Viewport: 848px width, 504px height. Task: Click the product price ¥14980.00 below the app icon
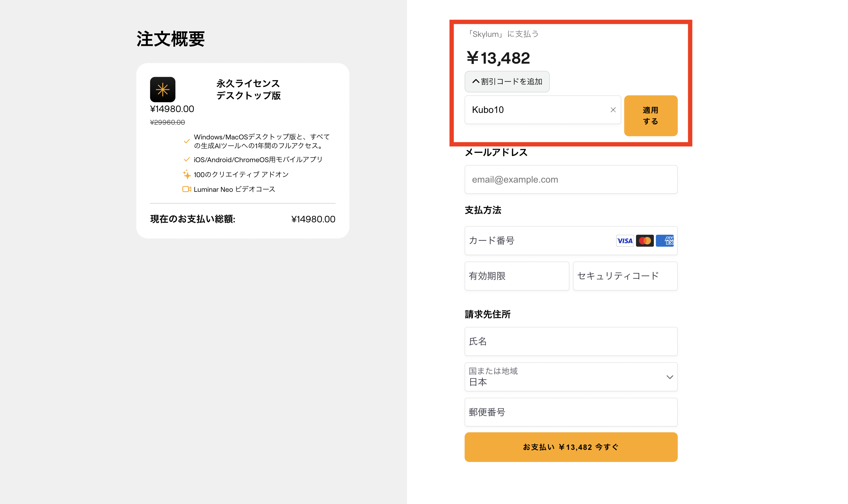(172, 109)
